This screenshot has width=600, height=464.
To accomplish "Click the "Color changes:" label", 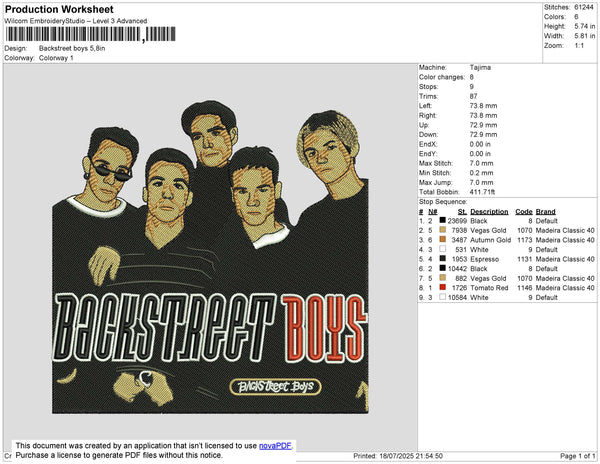I will pos(442,77).
